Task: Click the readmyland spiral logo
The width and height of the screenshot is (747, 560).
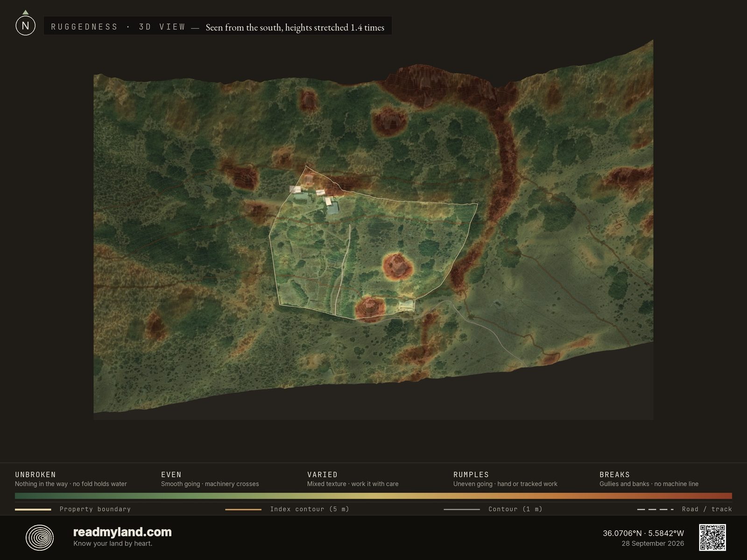Action: pyautogui.click(x=40, y=538)
